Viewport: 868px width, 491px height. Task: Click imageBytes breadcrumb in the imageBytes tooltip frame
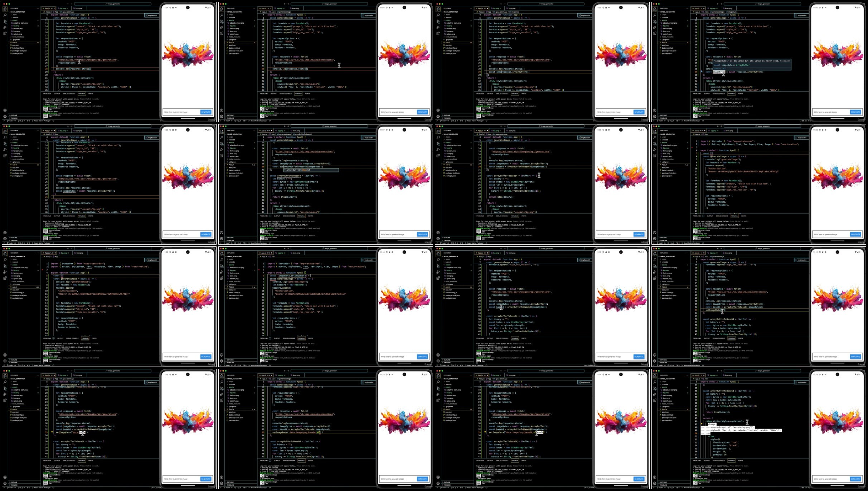[732, 12]
